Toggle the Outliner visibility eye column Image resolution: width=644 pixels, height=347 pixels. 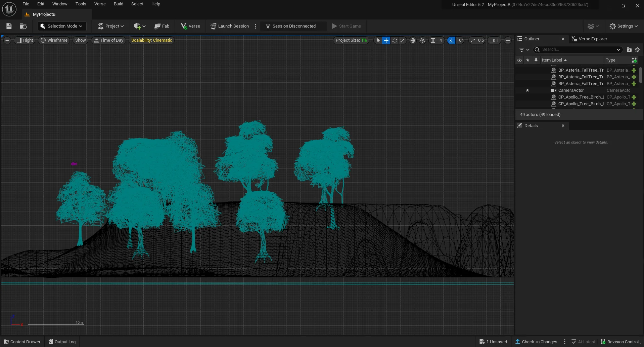519,60
